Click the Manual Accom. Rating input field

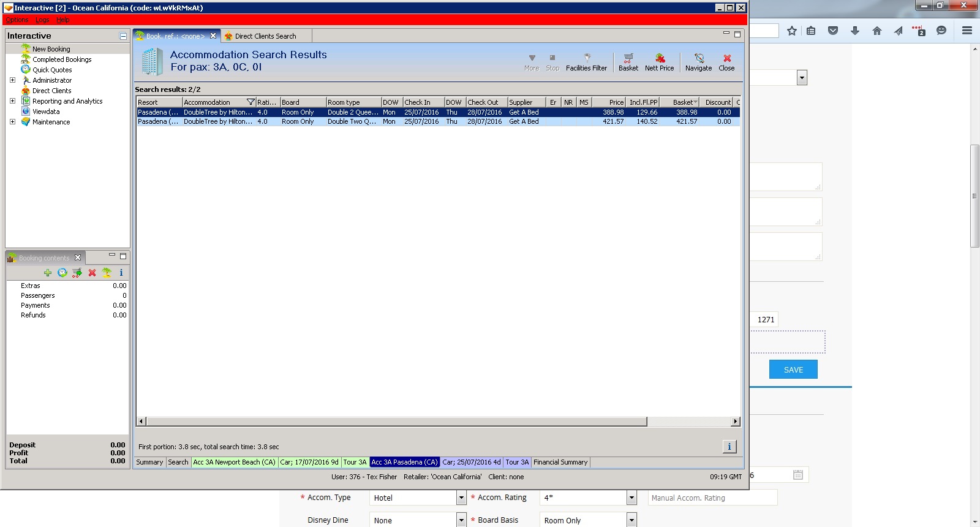(x=712, y=498)
